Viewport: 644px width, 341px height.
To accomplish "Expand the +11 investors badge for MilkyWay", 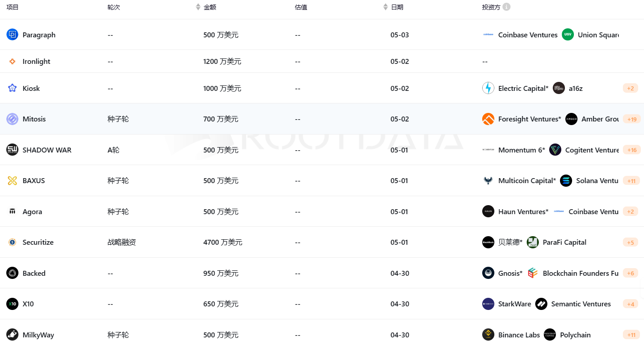I will point(632,335).
